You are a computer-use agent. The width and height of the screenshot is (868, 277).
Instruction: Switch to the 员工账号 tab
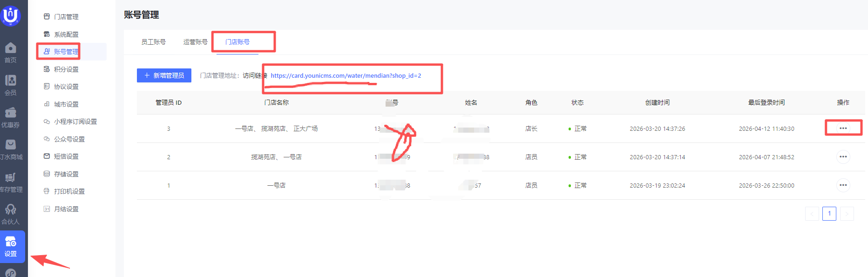pyautogui.click(x=153, y=42)
